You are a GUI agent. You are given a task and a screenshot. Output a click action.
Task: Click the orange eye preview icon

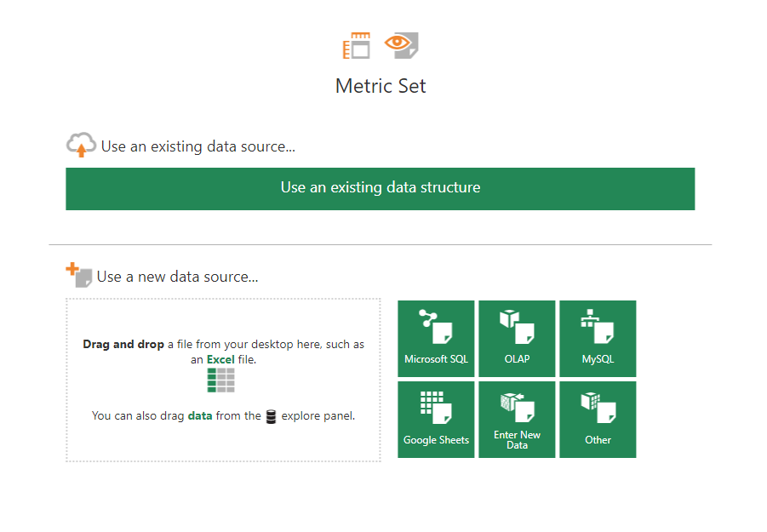tap(402, 45)
